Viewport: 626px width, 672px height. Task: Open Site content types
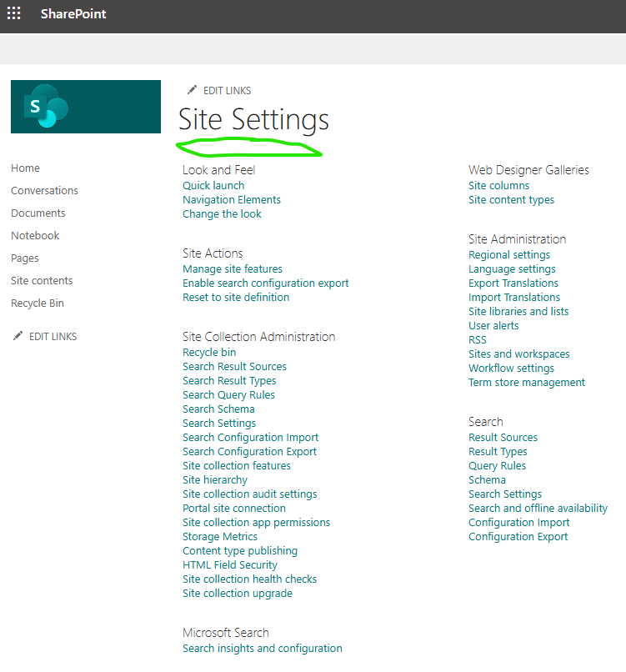pyautogui.click(x=511, y=200)
